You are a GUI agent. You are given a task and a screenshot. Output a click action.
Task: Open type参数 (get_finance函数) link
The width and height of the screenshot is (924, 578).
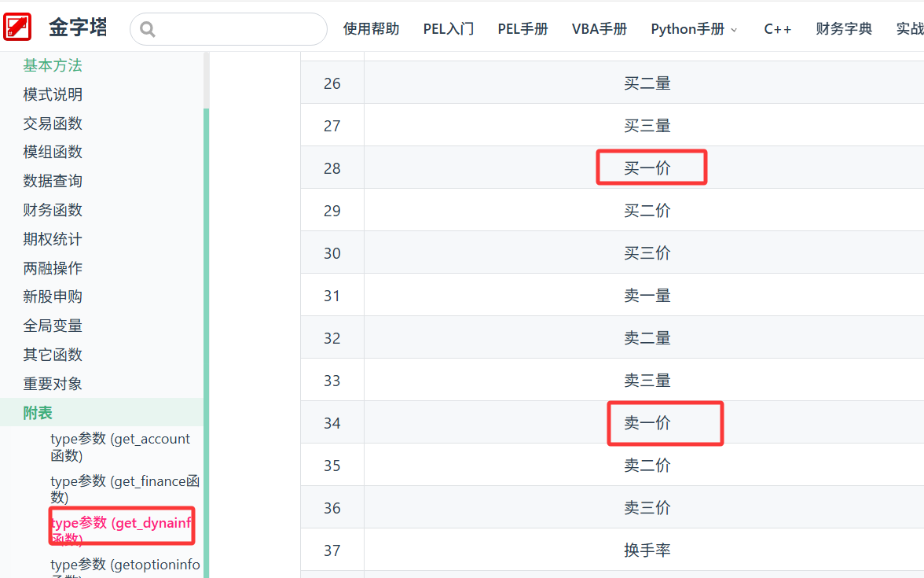[124, 489]
